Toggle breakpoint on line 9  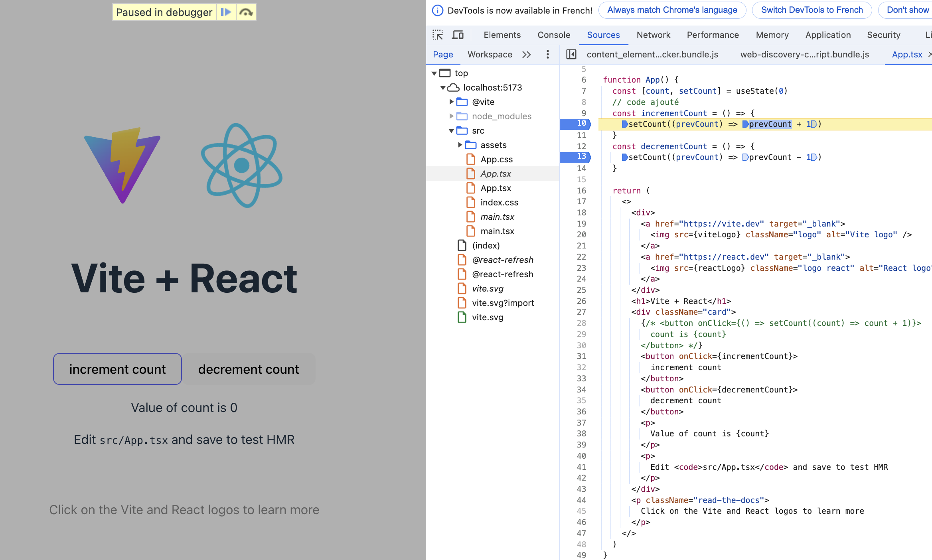583,113
